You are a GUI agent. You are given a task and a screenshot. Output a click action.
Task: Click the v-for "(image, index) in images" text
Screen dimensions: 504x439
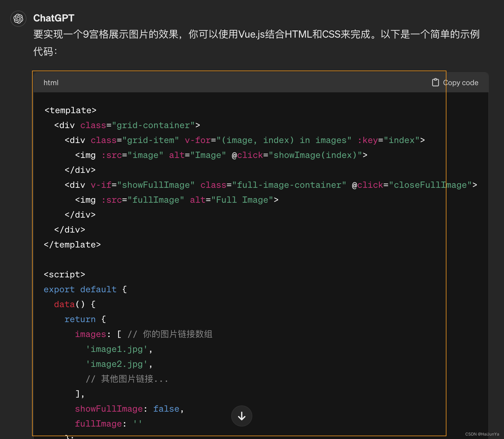[284, 140]
